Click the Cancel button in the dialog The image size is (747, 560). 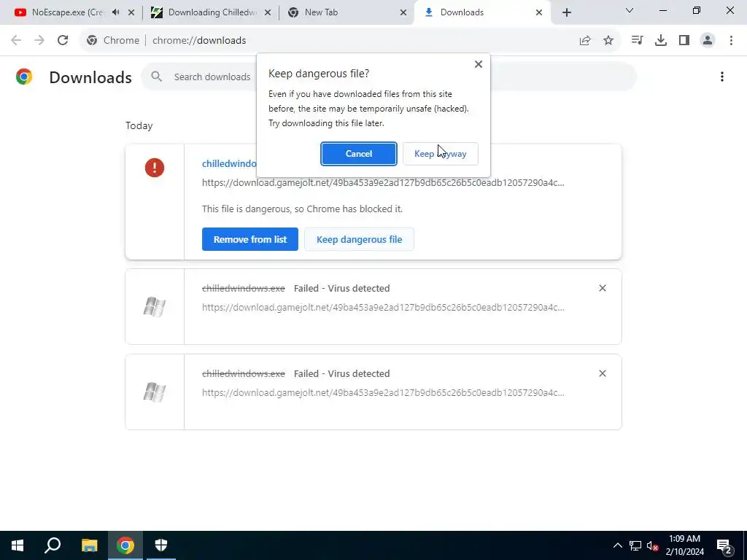click(x=358, y=154)
